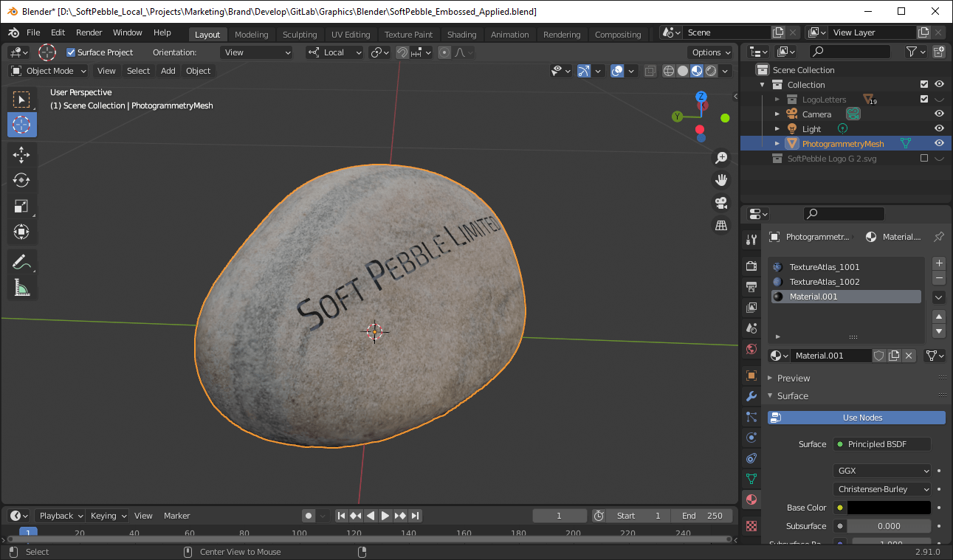Toggle the camera view icon
The image size is (953, 560).
tap(721, 202)
